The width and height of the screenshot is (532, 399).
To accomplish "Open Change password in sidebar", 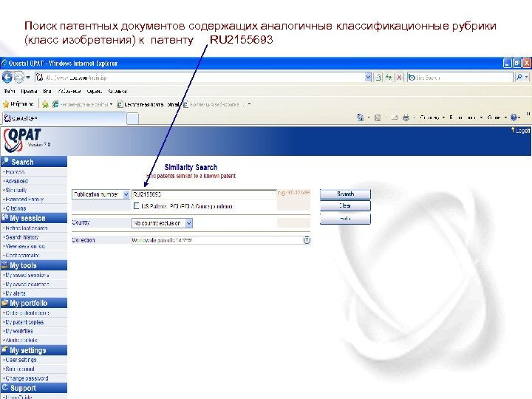I will click(26, 378).
